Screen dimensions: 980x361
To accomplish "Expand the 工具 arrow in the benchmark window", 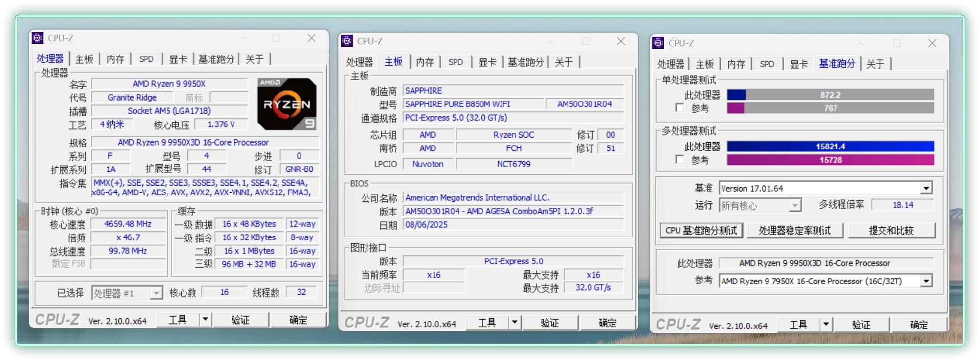I will 826,324.
